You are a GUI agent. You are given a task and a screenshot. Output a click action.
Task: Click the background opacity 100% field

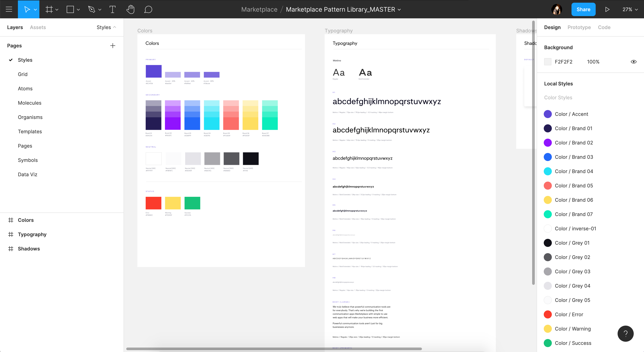593,62
